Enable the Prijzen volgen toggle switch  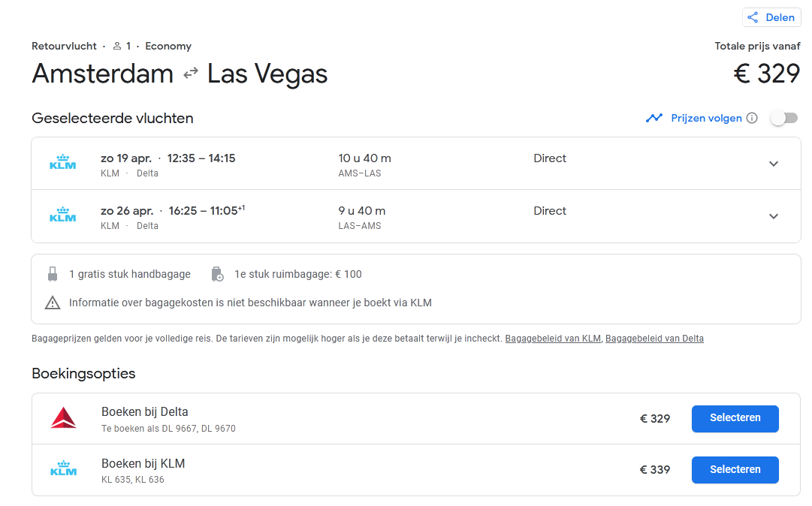coord(784,118)
